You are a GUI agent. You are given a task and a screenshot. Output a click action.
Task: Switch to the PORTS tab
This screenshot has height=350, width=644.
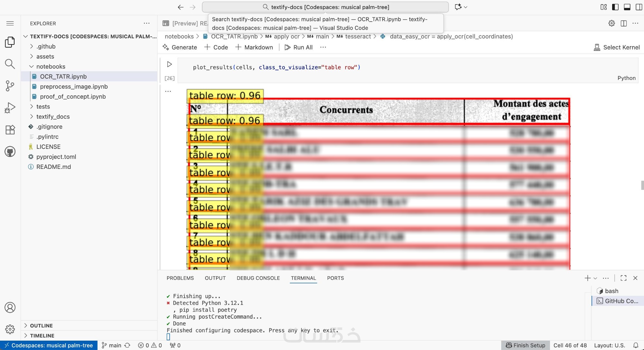(x=335, y=278)
